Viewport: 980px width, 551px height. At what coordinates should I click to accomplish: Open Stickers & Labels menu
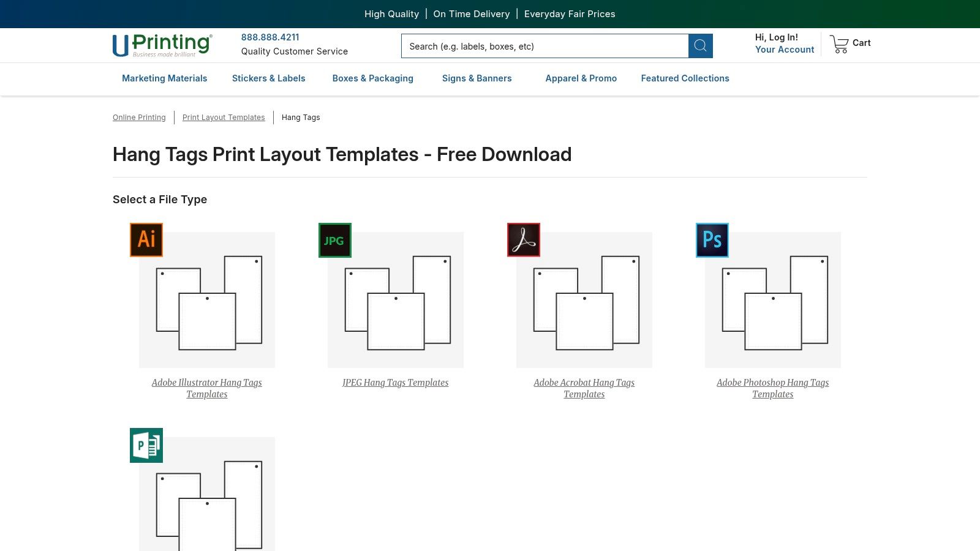click(x=268, y=78)
